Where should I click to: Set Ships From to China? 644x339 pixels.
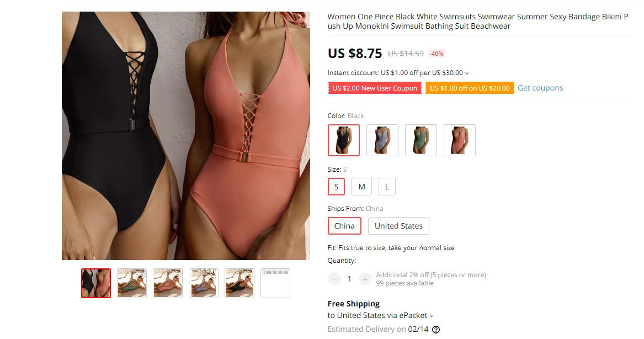click(344, 226)
